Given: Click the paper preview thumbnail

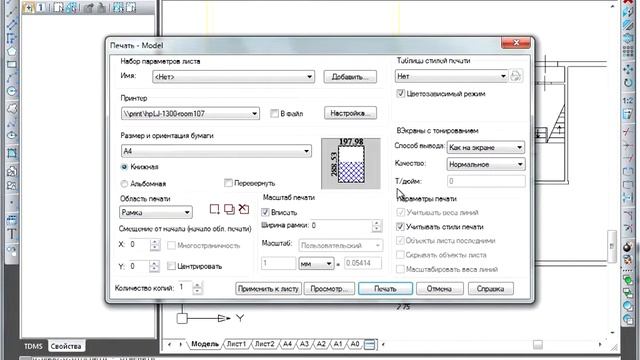Looking at the screenshot, I should (351, 164).
